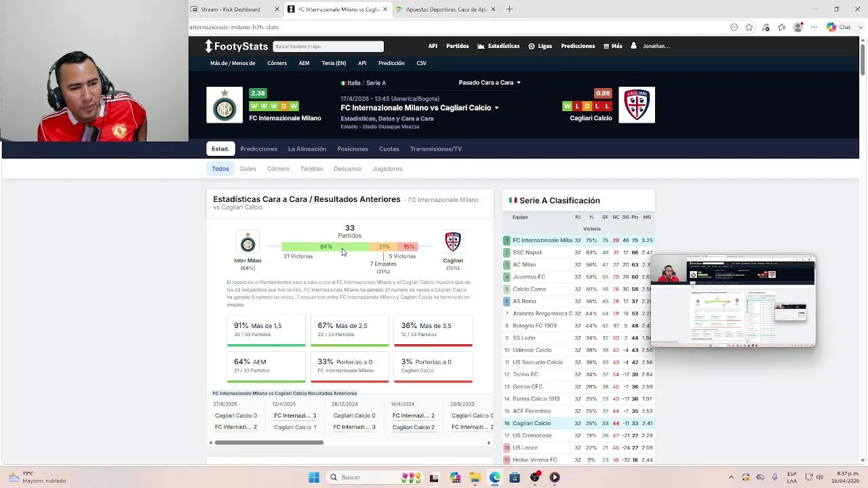Image resolution: width=868 pixels, height=488 pixels.
Task: Select the Todos filter
Action: tap(220, 169)
